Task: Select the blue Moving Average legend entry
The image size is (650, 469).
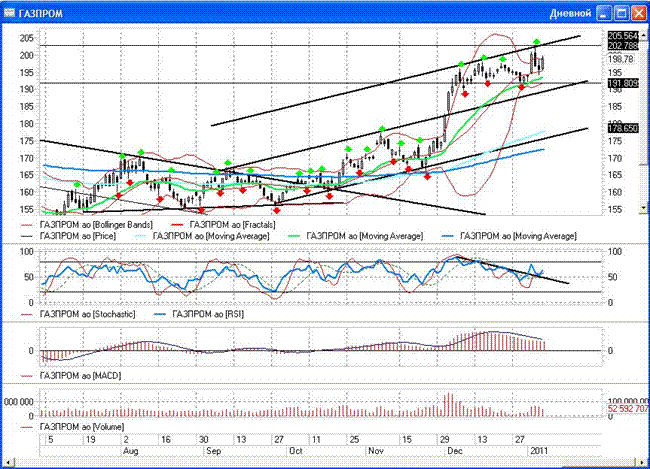Action: tap(509, 236)
